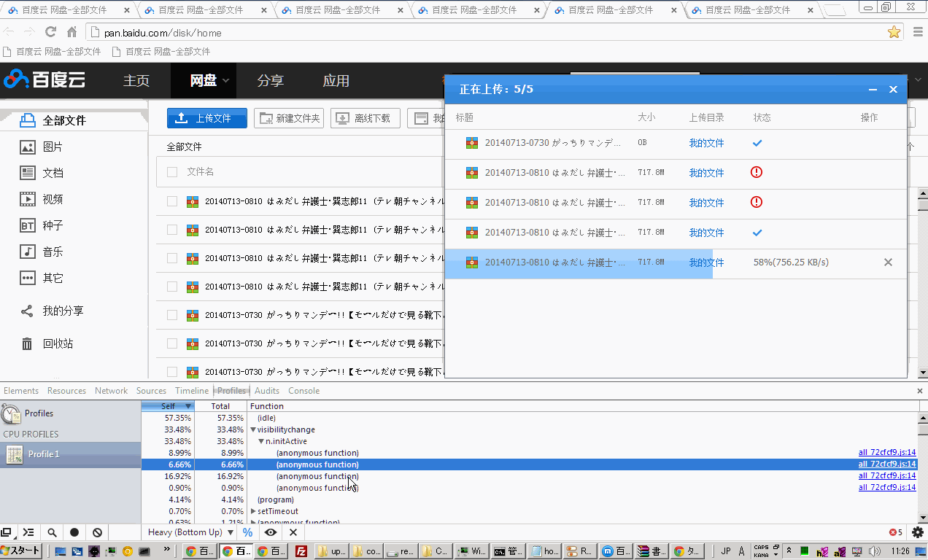Open 网盘 dropdown arrow in nav
Viewport: 928px width, 560px height.
pyautogui.click(x=226, y=81)
